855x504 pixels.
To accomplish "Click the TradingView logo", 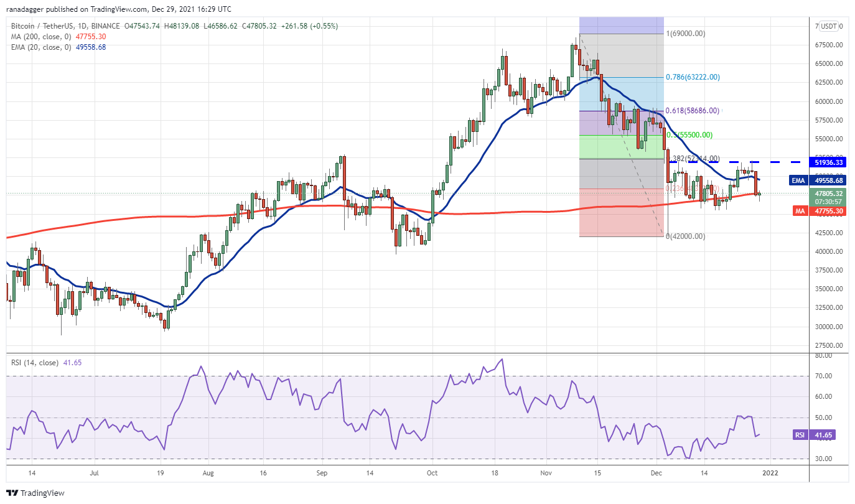I will tap(35, 493).
